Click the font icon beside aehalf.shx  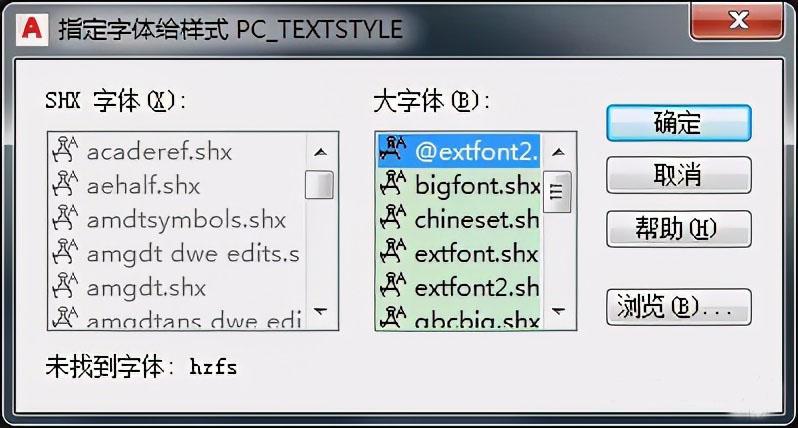tap(66, 186)
